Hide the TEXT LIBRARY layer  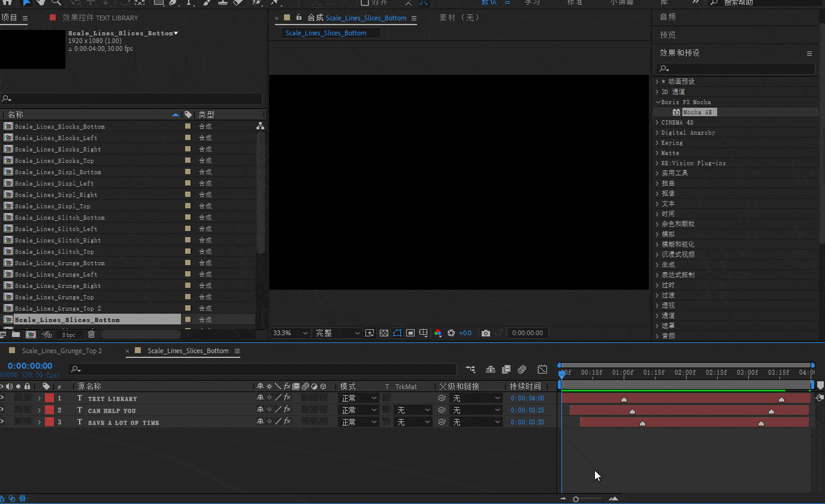[x=2, y=398]
